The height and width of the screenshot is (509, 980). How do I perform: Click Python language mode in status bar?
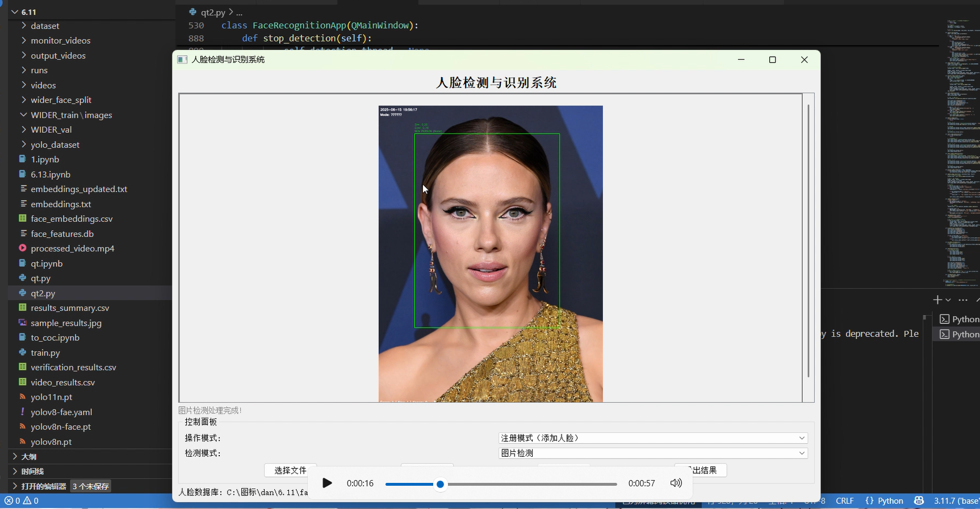(x=890, y=500)
